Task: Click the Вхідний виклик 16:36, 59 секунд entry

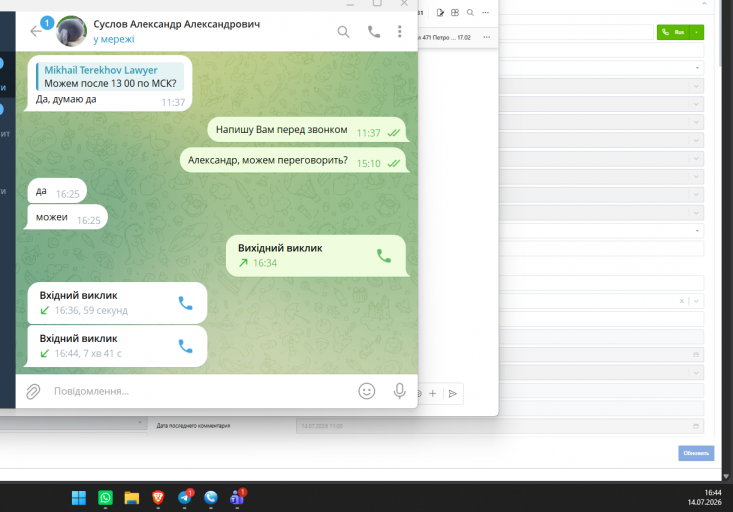Action: coord(117,303)
